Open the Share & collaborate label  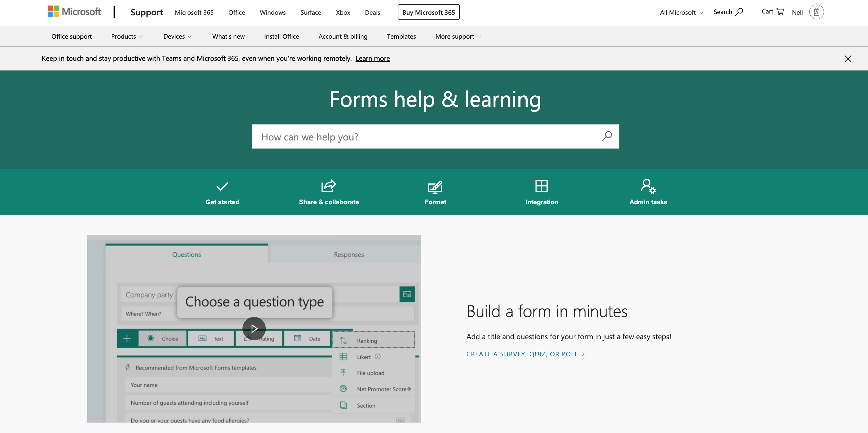point(329,202)
